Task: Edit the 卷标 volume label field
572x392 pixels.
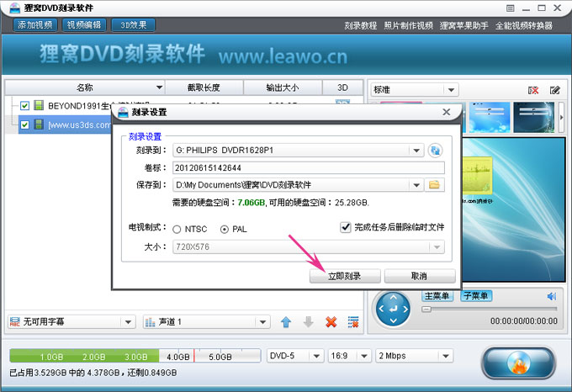Action: [308, 167]
